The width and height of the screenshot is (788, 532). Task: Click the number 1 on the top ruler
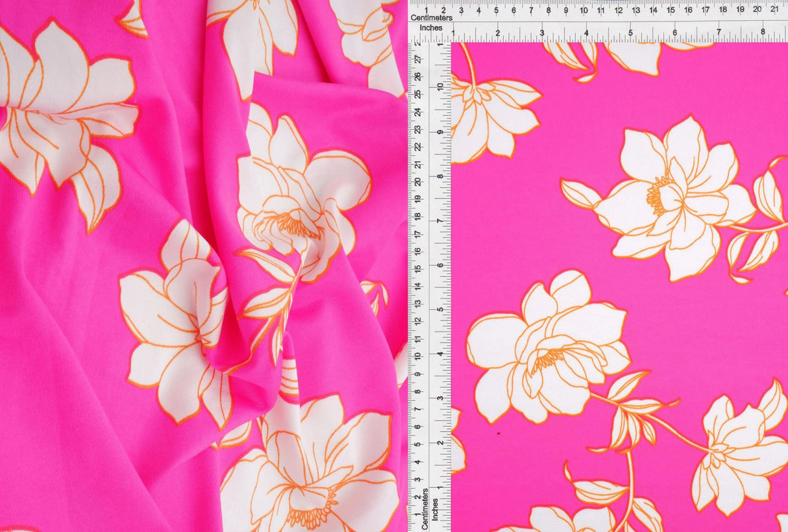tap(425, 10)
